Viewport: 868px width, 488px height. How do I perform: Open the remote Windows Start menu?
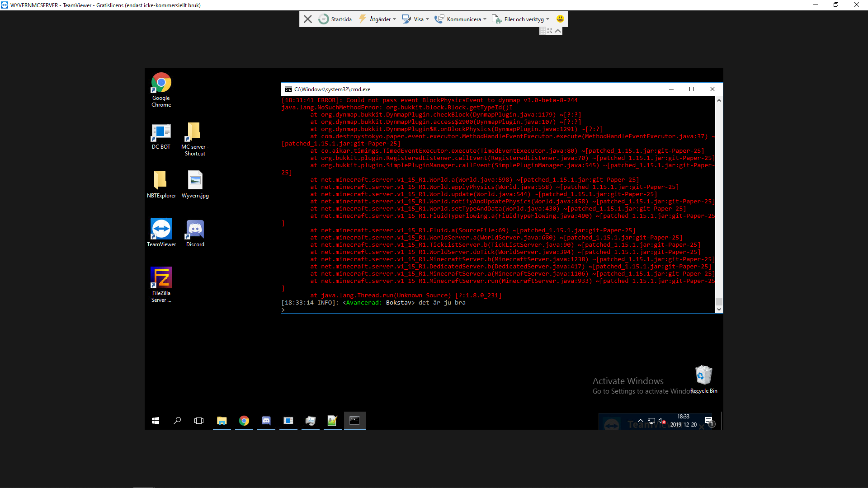[156, 421]
